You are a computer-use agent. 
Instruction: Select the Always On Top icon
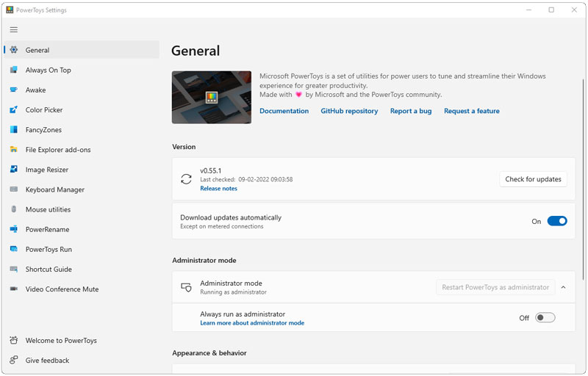coord(13,70)
